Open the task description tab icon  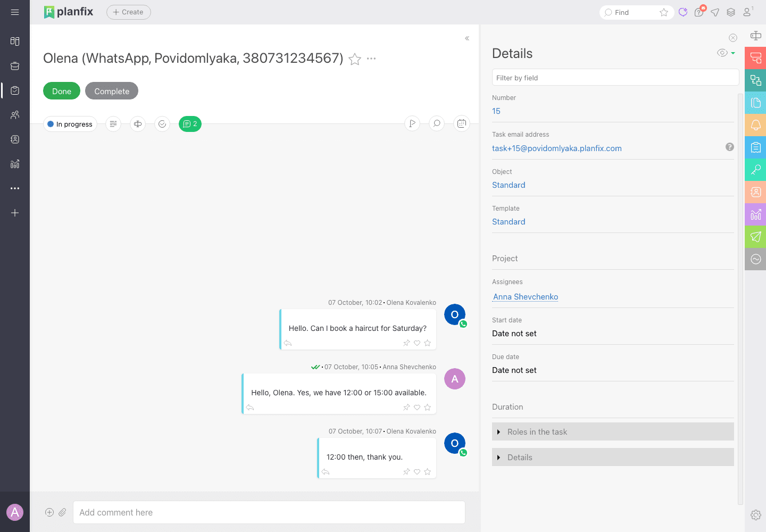point(113,124)
